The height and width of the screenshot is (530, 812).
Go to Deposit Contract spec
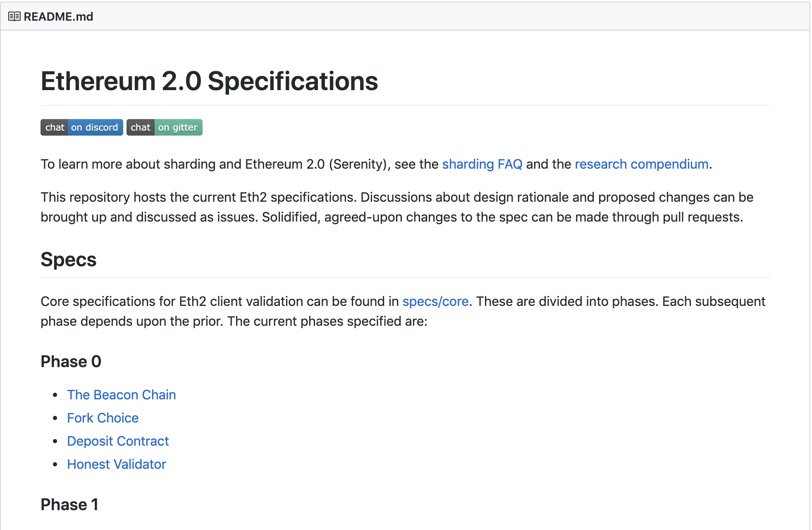118,441
